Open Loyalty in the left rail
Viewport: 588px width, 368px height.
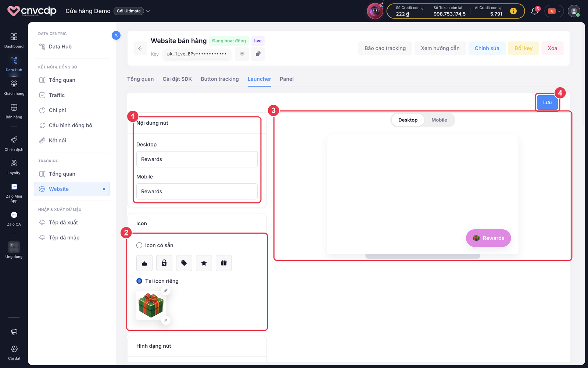(14, 167)
